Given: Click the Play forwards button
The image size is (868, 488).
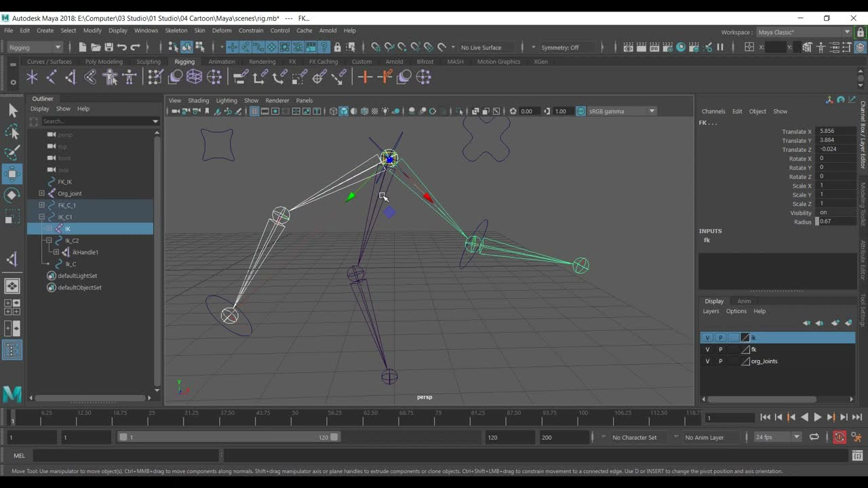Looking at the screenshot, I should click(x=817, y=418).
